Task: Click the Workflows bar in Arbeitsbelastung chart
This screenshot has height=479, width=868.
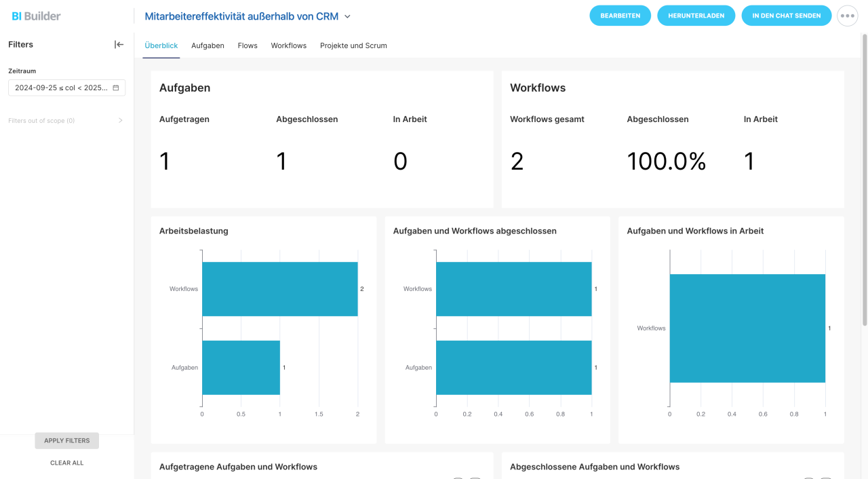Action: pyautogui.click(x=279, y=289)
